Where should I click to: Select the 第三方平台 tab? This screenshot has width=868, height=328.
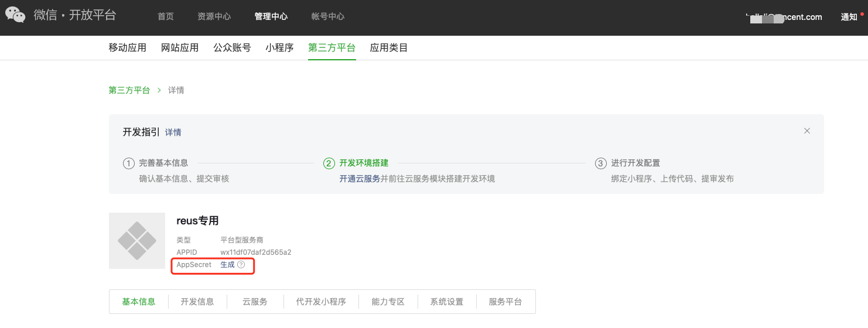[x=332, y=48]
